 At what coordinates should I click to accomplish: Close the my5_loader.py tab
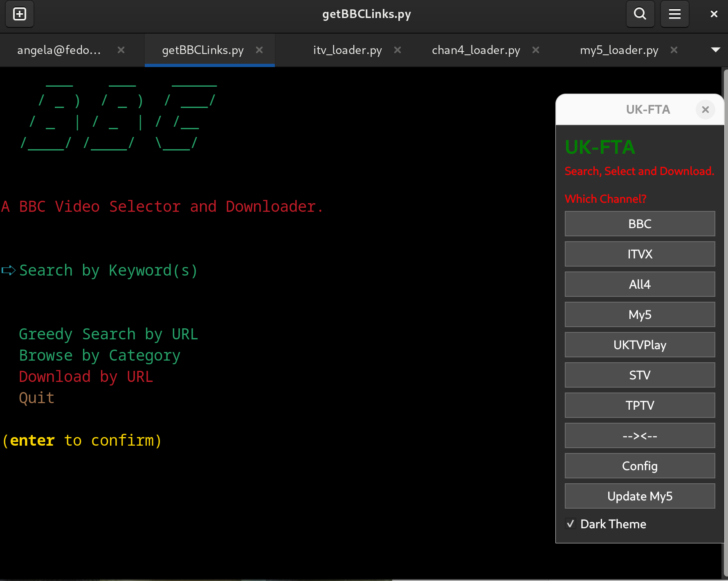tap(674, 50)
